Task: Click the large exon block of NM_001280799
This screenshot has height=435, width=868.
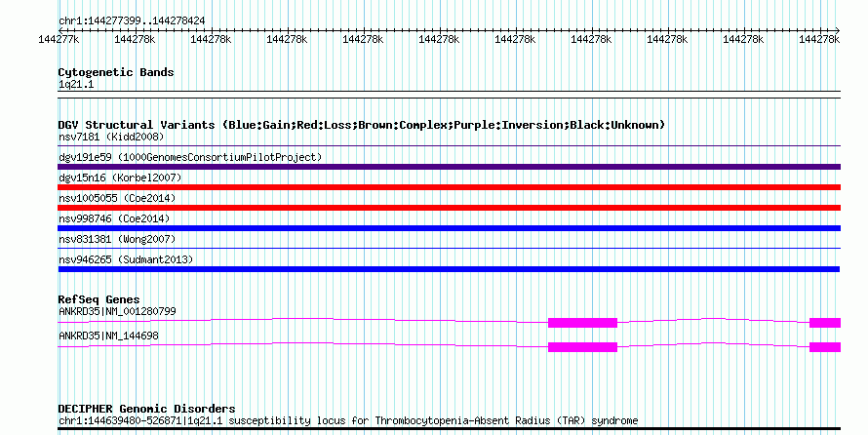Action: pyautogui.click(x=582, y=323)
